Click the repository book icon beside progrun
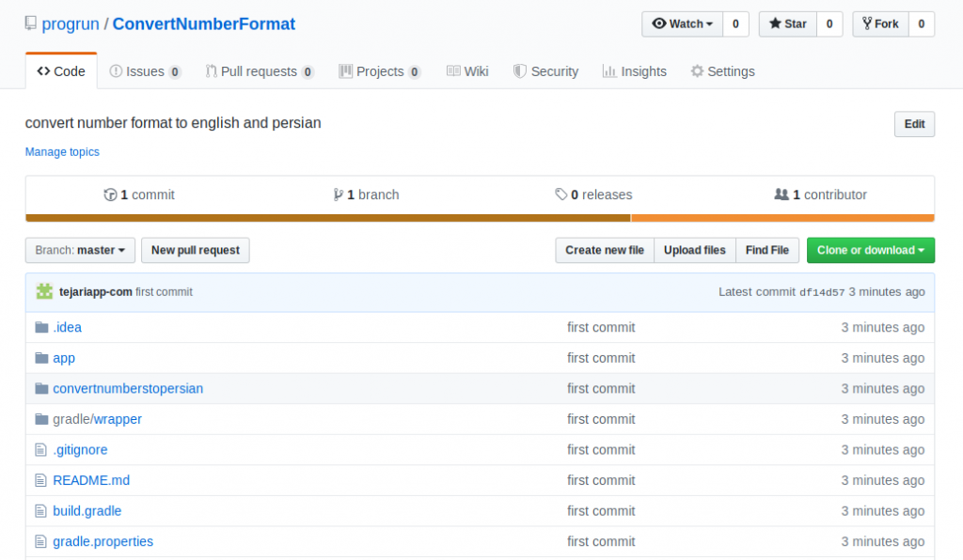Viewport: 963px width, 560px height. point(30,23)
